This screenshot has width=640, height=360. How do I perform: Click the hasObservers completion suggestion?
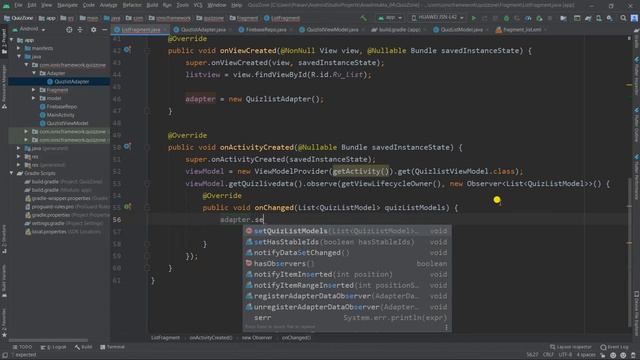click(x=347, y=264)
